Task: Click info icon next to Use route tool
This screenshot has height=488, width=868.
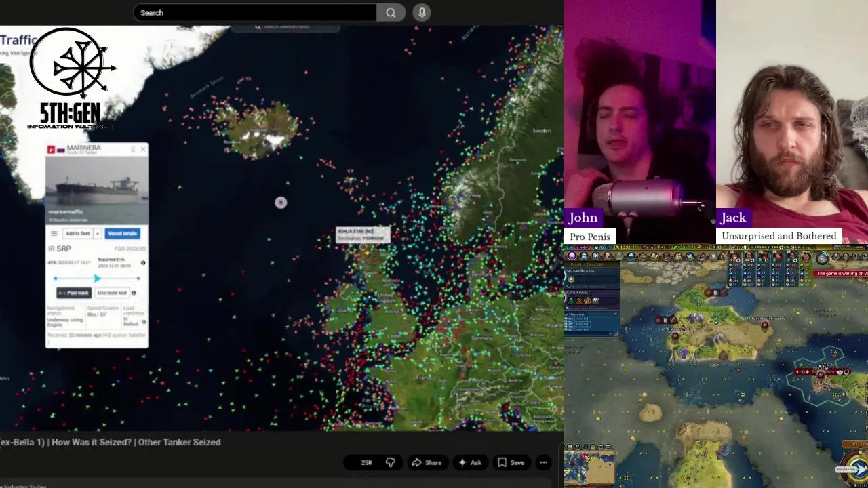Action: [x=134, y=293]
